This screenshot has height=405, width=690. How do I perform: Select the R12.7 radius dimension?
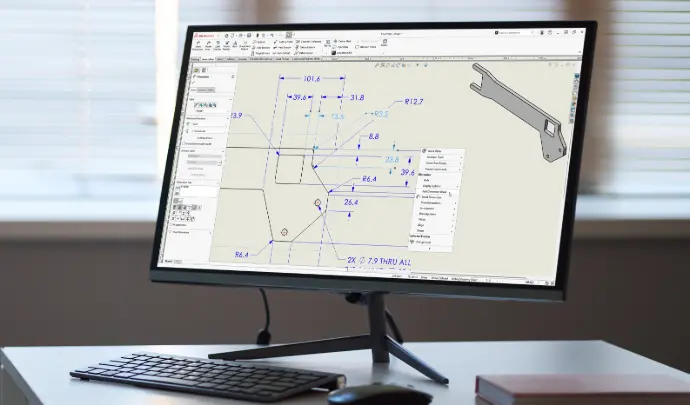point(414,102)
